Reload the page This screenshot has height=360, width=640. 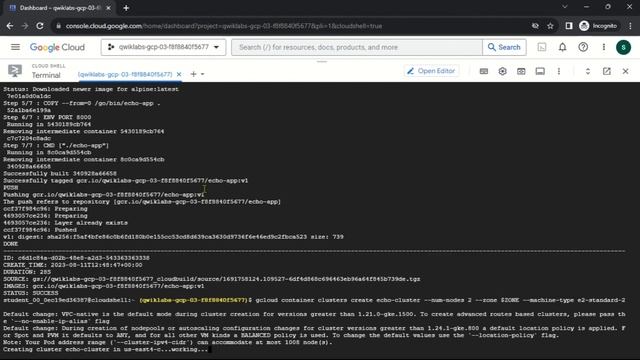pyautogui.click(x=40, y=26)
